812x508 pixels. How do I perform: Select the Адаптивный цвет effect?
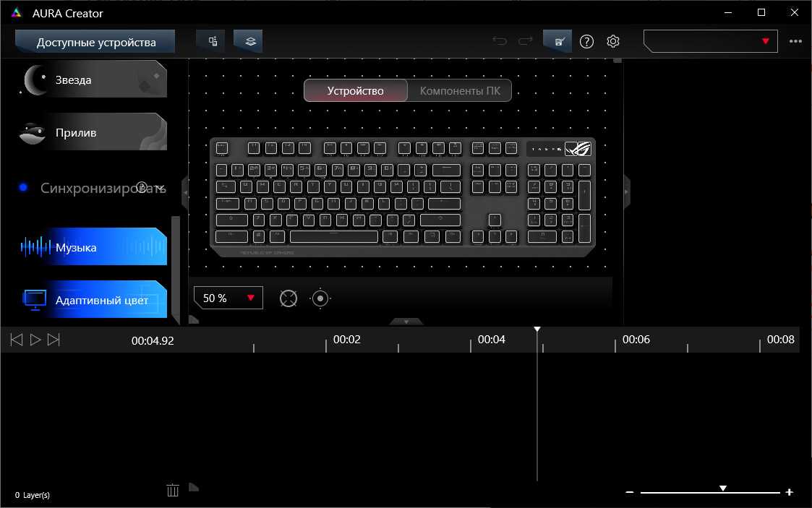click(x=94, y=300)
